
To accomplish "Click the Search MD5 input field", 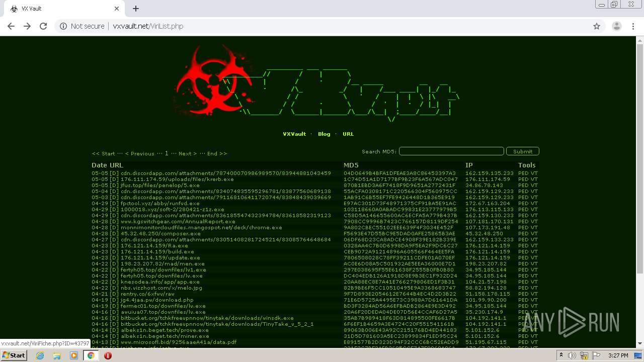I will (x=451, y=151).
